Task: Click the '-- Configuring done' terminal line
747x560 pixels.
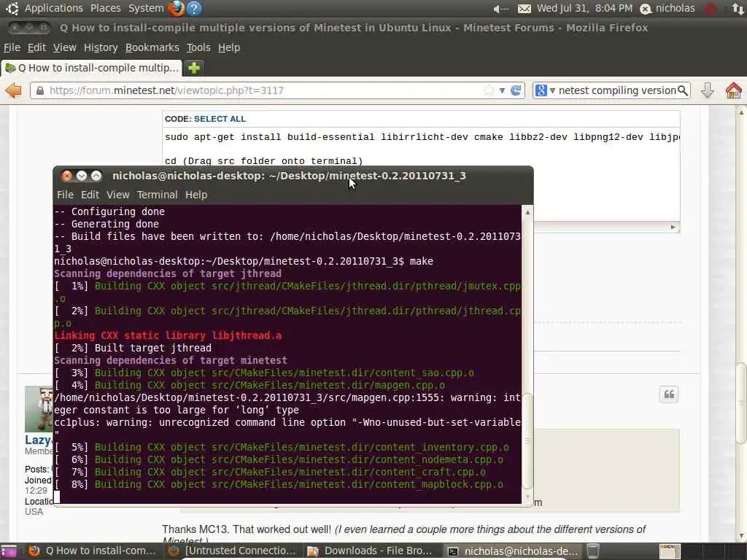Action: point(109,211)
